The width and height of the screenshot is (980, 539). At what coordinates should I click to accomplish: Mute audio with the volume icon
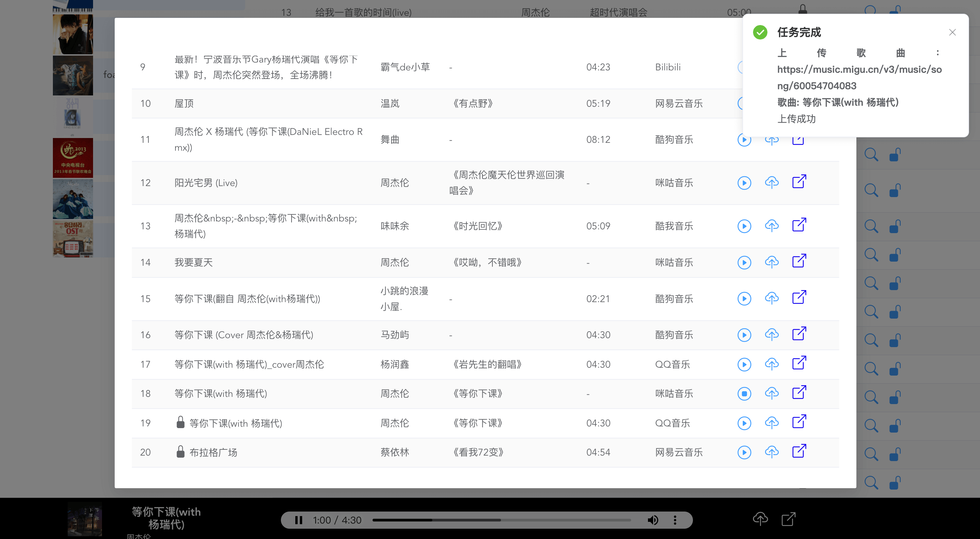[653, 520]
